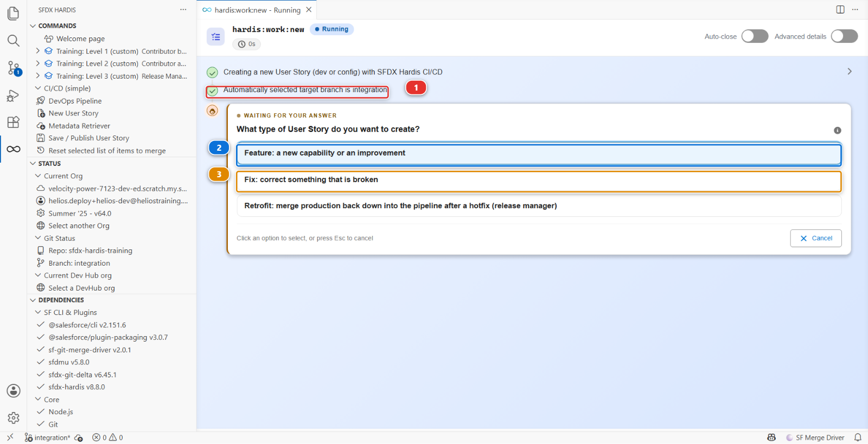Click SF Merge Driver in status bar
Screen dimensions: 868x444
(x=815, y=437)
